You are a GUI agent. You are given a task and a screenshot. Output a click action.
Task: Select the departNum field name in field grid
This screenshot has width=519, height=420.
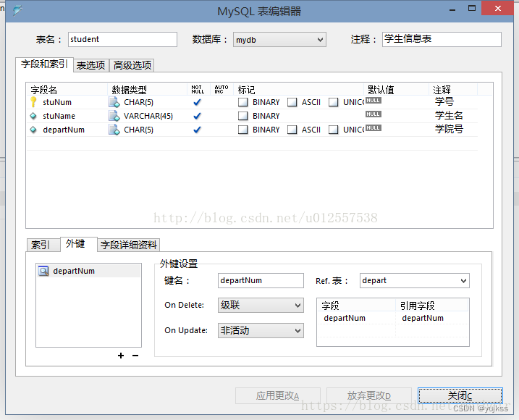click(x=64, y=130)
